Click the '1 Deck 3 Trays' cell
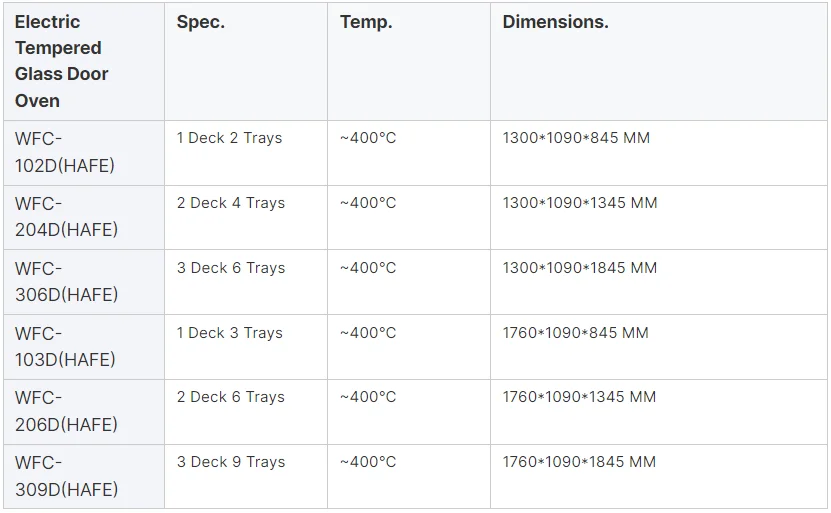The width and height of the screenshot is (831, 513). coord(229,333)
